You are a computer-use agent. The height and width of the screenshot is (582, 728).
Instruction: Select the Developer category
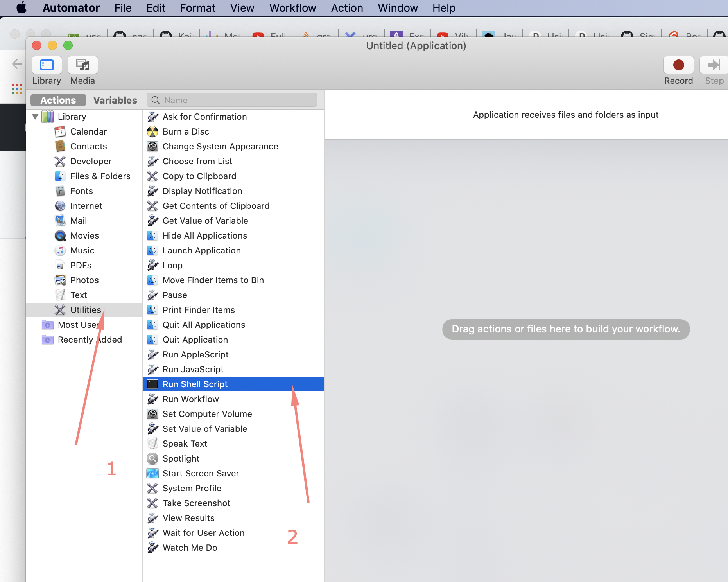[x=84, y=161]
